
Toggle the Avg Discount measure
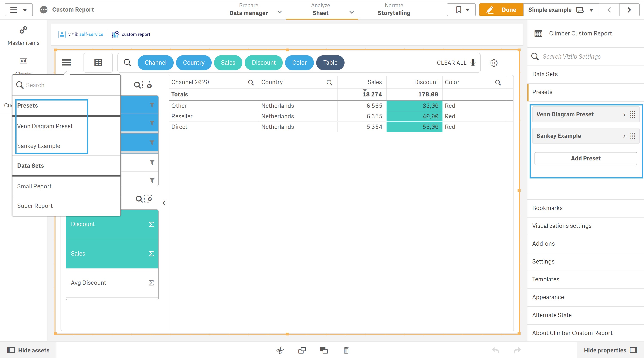tap(112, 283)
